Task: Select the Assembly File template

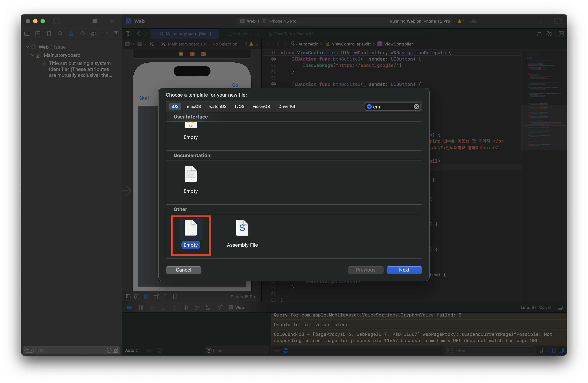Action: pyautogui.click(x=242, y=234)
